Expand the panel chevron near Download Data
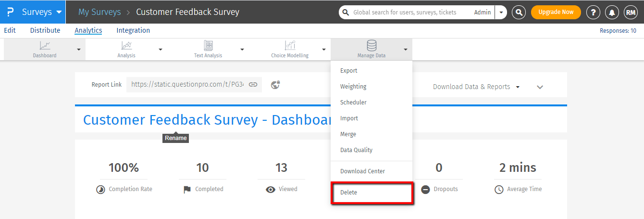This screenshot has width=644, height=219. (x=540, y=87)
